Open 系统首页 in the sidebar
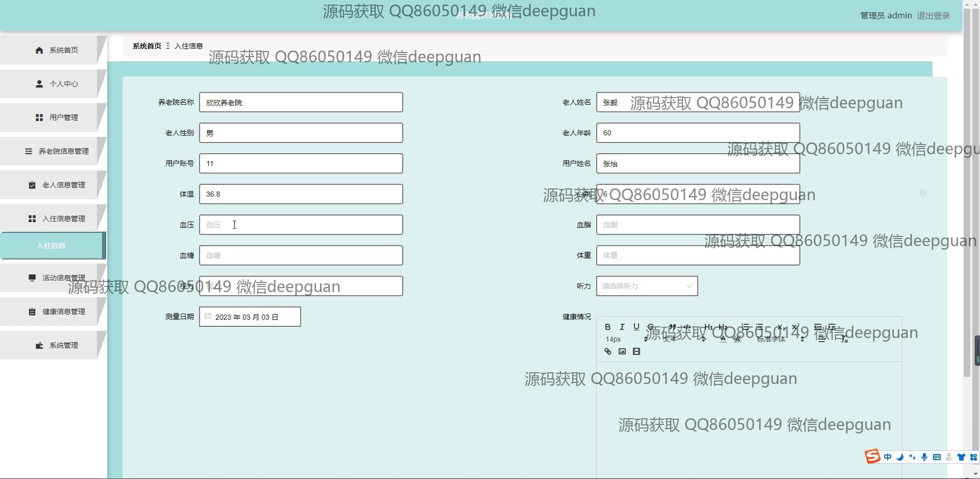980x479 pixels. (x=53, y=50)
